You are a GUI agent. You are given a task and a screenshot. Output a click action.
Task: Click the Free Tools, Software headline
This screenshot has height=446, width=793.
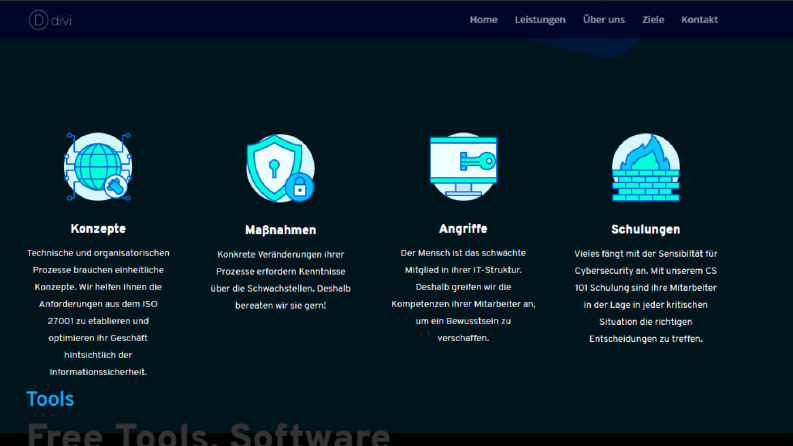[208, 434]
